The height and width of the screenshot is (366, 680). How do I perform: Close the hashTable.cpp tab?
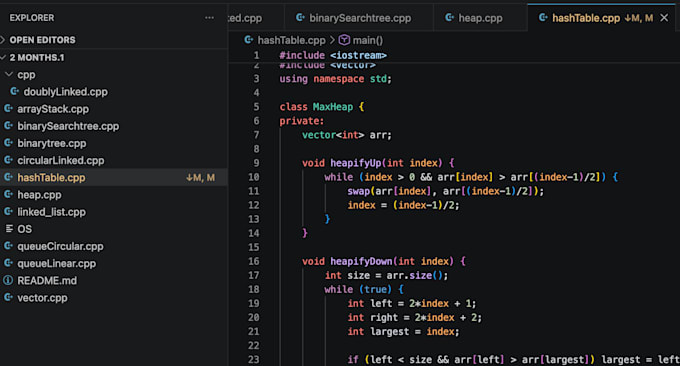click(x=664, y=18)
